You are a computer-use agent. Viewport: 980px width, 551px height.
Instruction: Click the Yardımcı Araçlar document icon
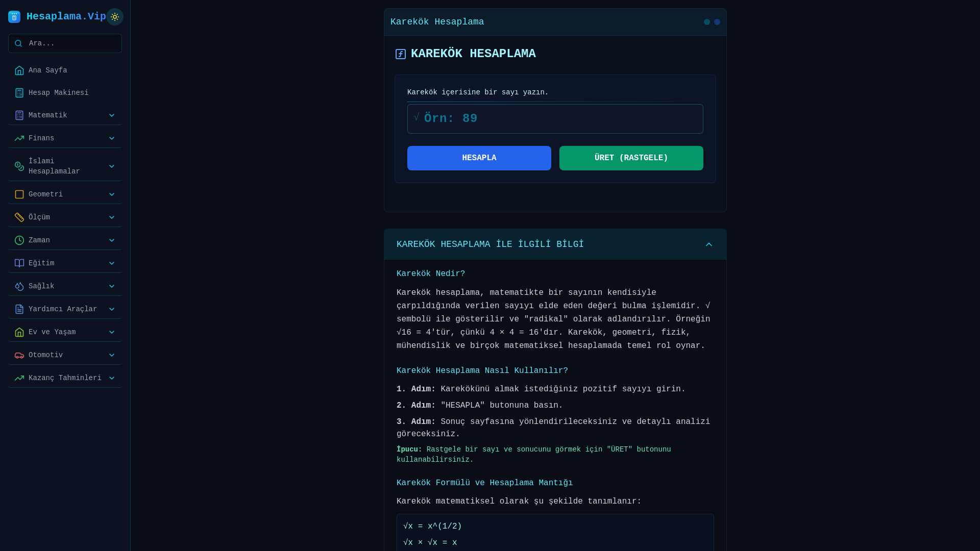point(19,309)
